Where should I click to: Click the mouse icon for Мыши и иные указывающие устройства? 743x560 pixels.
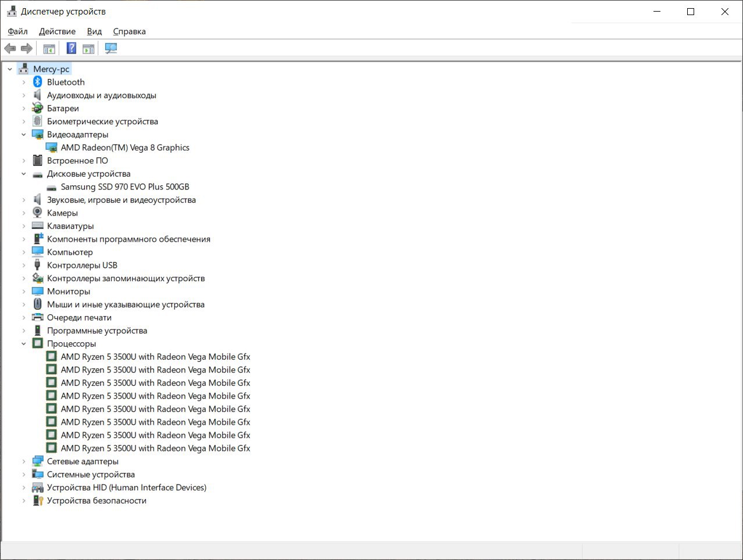tap(38, 304)
